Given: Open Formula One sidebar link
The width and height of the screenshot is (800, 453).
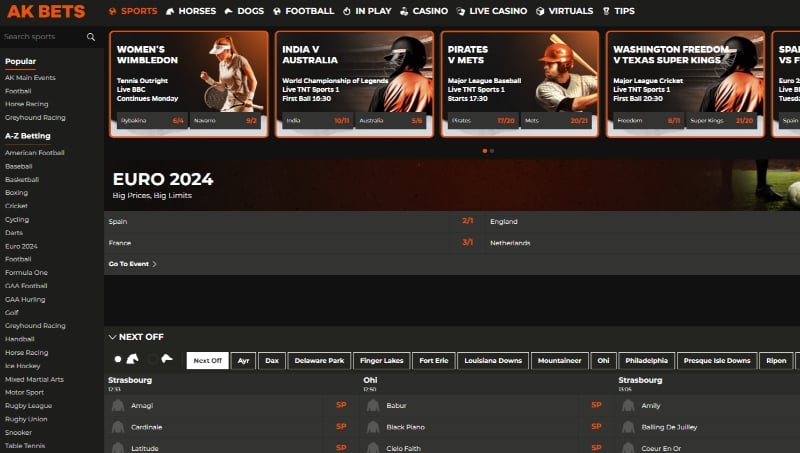Looking at the screenshot, I should pyautogui.click(x=26, y=272).
